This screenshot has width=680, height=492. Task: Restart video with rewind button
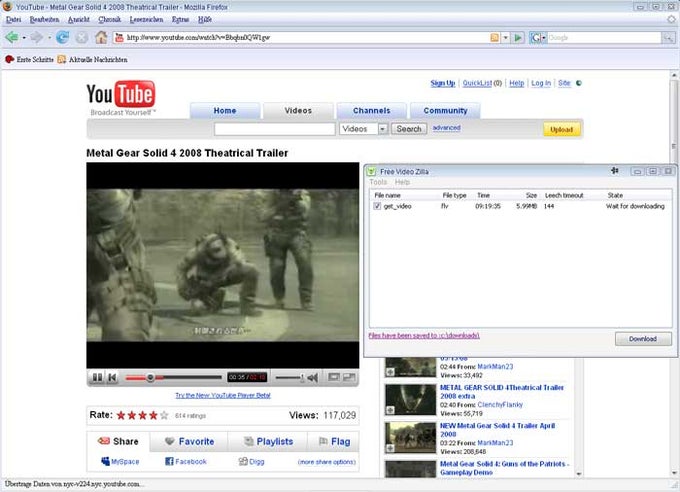pos(112,377)
